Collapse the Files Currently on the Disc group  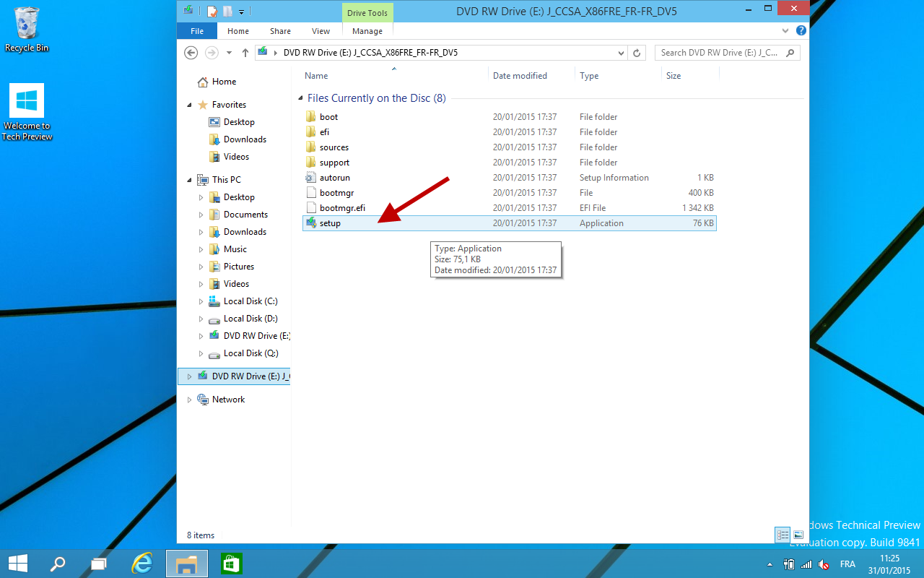point(300,98)
